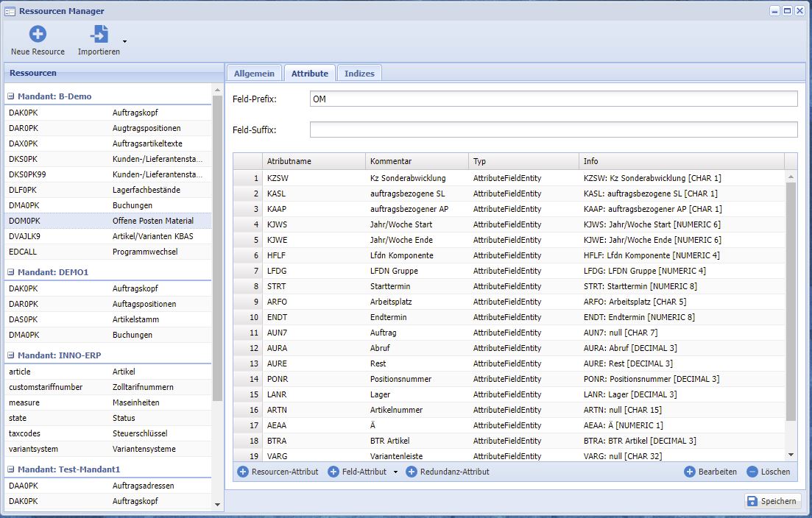Collapse the Mandant: B-Demo group
The image size is (812, 518).
pyautogui.click(x=11, y=96)
